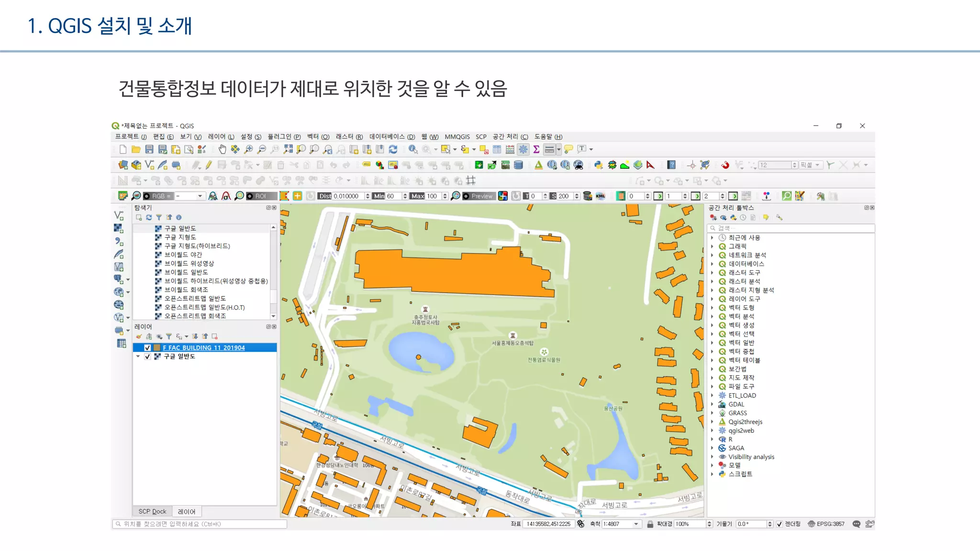980x551 pixels.
Task: Open the 플러그인 menu
Action: point(284,137)
